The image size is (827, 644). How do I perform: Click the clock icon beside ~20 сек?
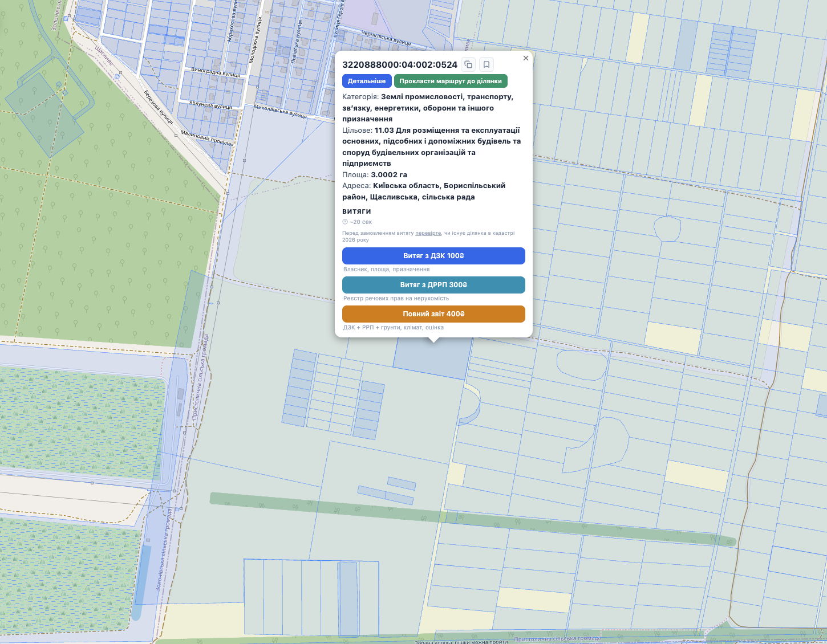point(345,222)
